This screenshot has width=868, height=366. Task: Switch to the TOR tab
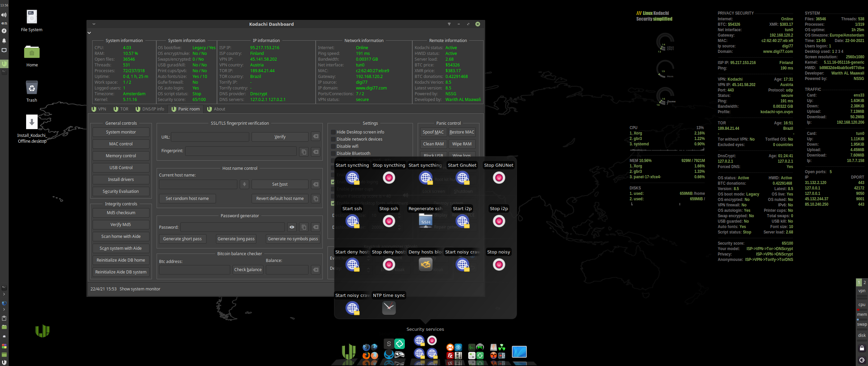(121, 109)
